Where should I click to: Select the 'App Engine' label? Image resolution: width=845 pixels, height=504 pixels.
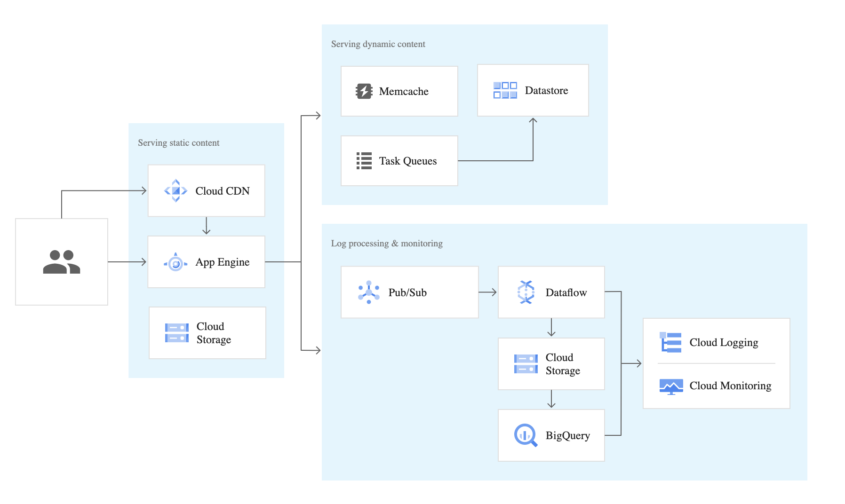(x=223, y=262)
